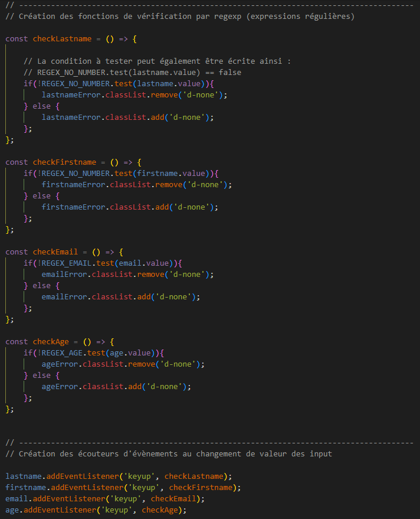Click the line firstnameError.classList.add('d-none')

coord(130,207)
